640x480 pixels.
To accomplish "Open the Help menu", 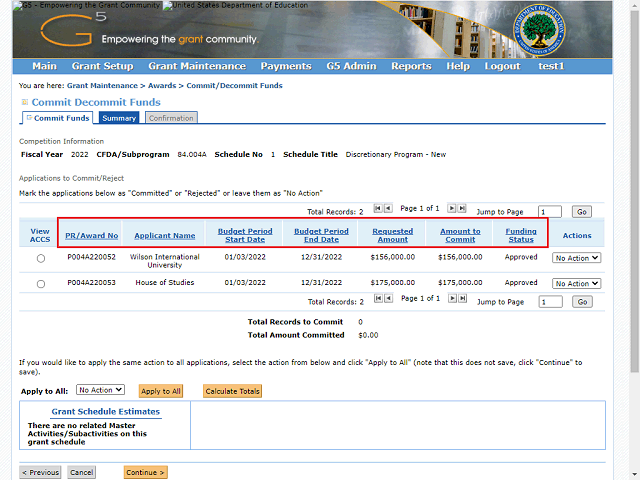I will (458, 66).
